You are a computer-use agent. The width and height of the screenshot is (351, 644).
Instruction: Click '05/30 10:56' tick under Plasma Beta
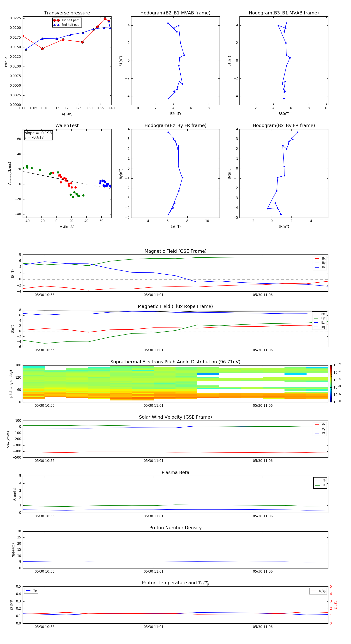(x=44, y=516)
